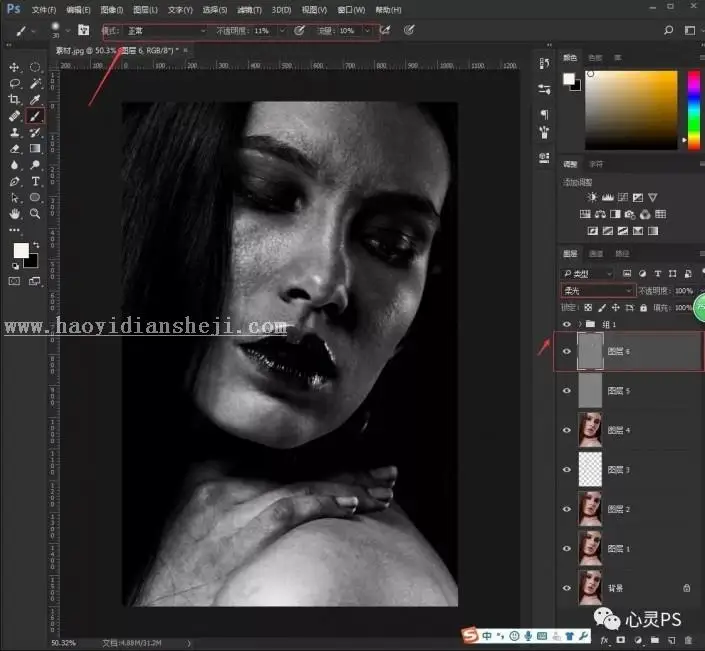Click the zoom level 50.32% field
705x651 pixels.
[x=63, y=643]
